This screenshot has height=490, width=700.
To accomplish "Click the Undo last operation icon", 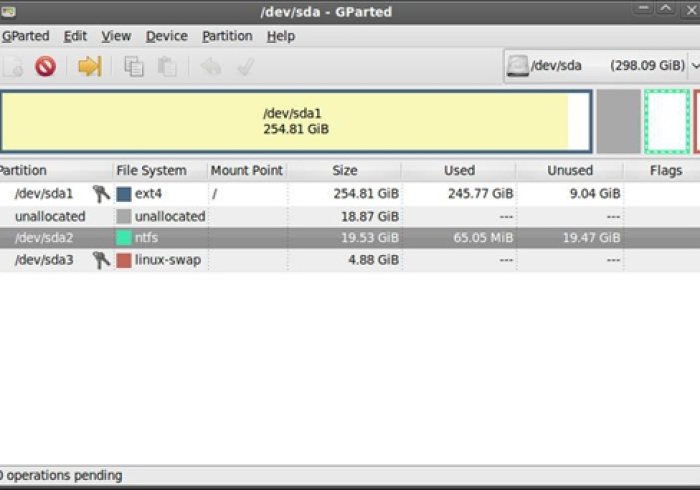I will 211,67.
